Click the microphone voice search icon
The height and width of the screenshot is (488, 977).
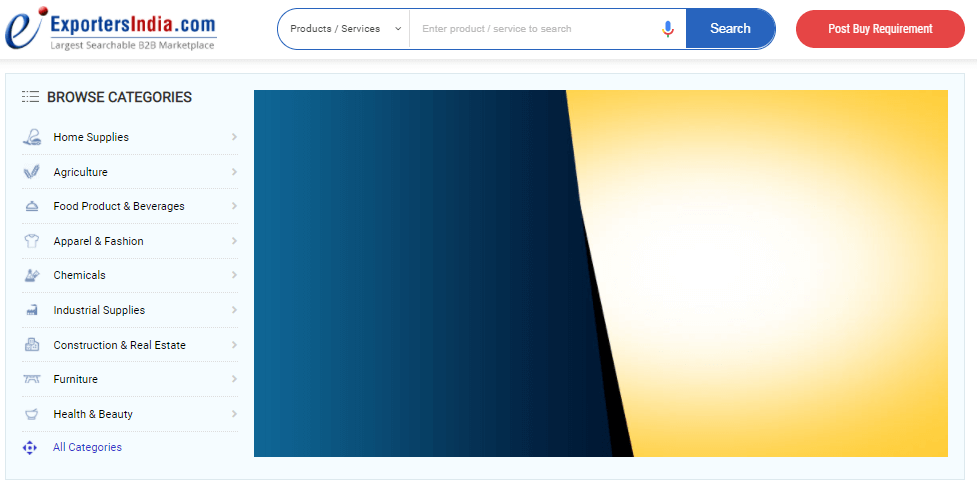click(x=668, y=29)
